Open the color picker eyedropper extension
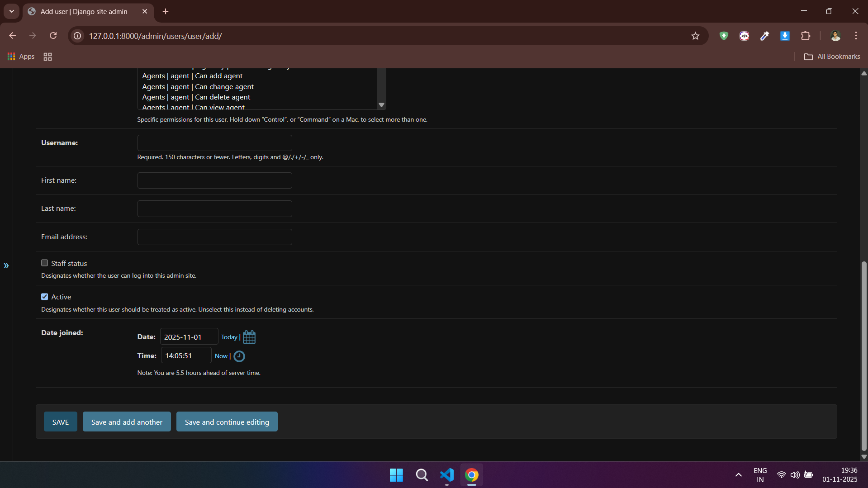The width and height of the screenshot is (868, 488). pos(764,36)
